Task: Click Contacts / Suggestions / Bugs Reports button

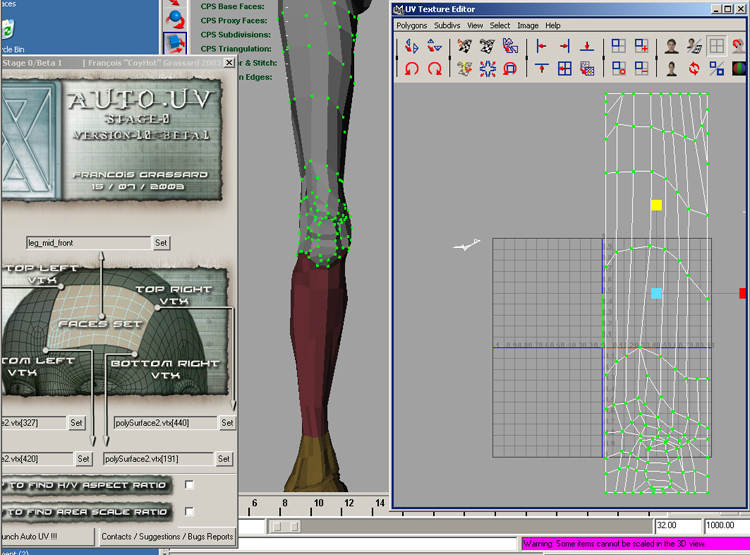Action: click(167, 537)
